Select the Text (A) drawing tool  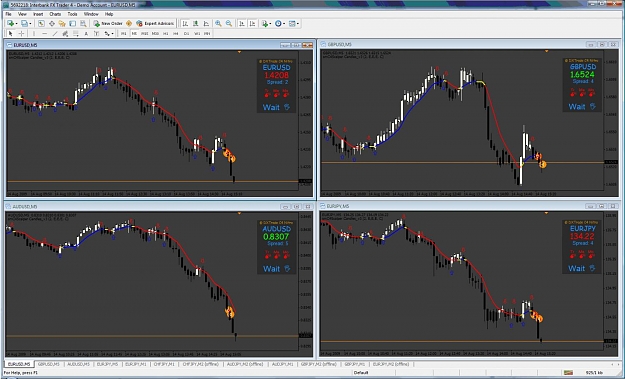click(86, 33)
